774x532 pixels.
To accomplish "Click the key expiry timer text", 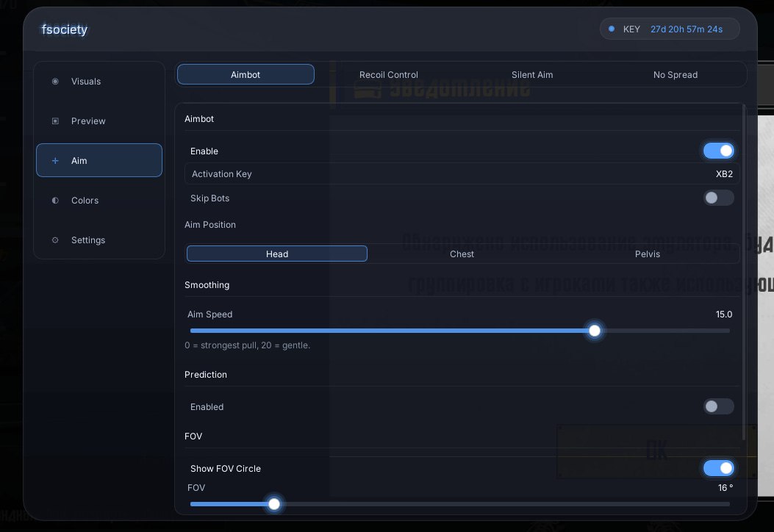I will click(686, 29).
